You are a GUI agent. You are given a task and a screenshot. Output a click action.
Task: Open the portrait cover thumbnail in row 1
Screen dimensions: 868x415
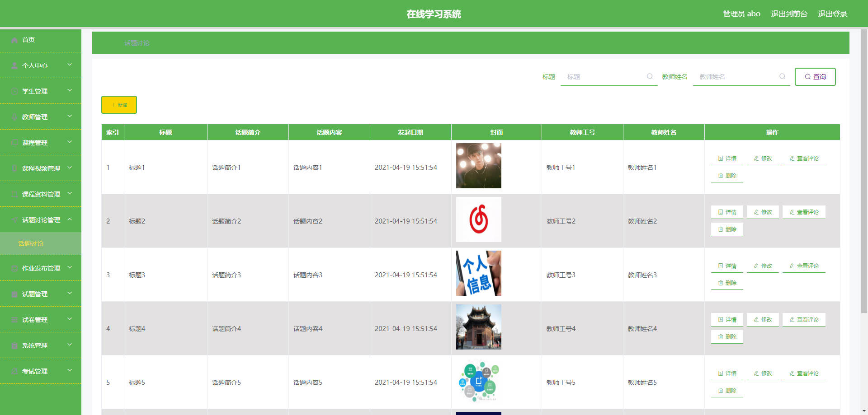pos(479,166)
